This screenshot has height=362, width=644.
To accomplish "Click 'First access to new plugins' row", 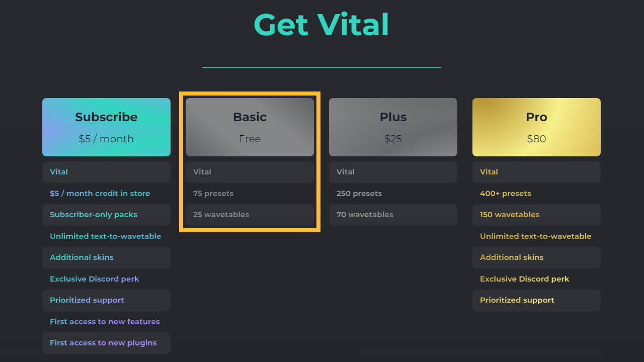I will click(106, 343).
